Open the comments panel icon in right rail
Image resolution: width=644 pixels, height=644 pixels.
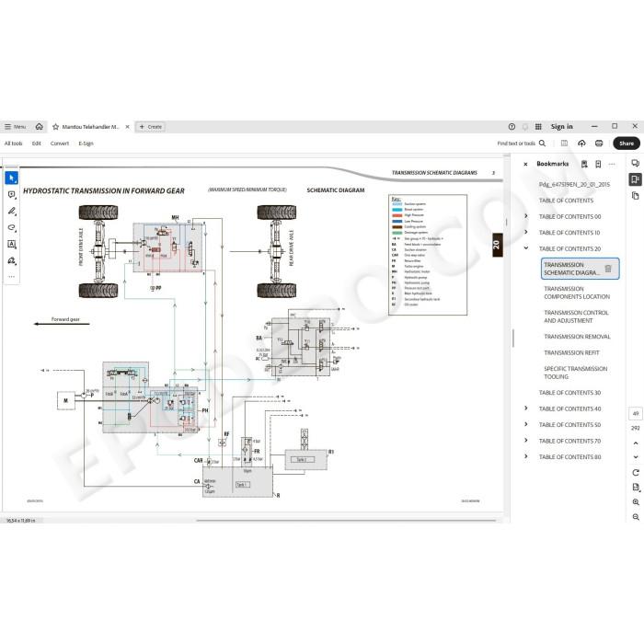pyautogui.click(x=636, y=163)
